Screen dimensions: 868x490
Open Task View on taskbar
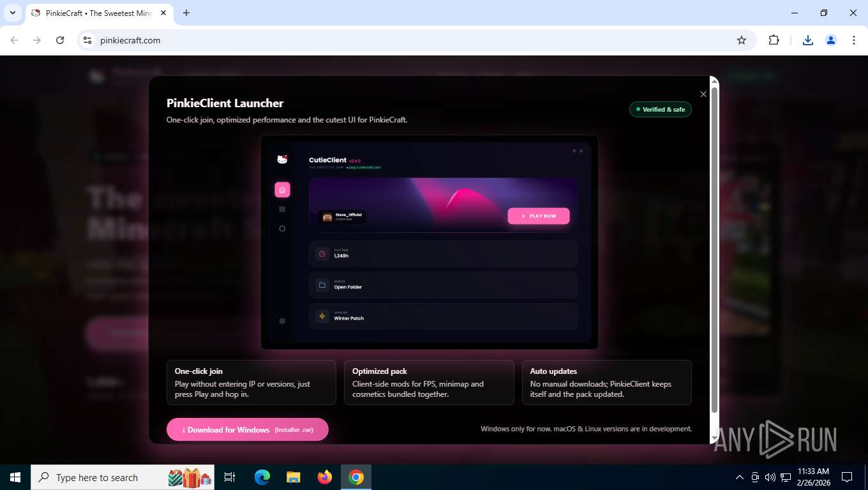230,477
